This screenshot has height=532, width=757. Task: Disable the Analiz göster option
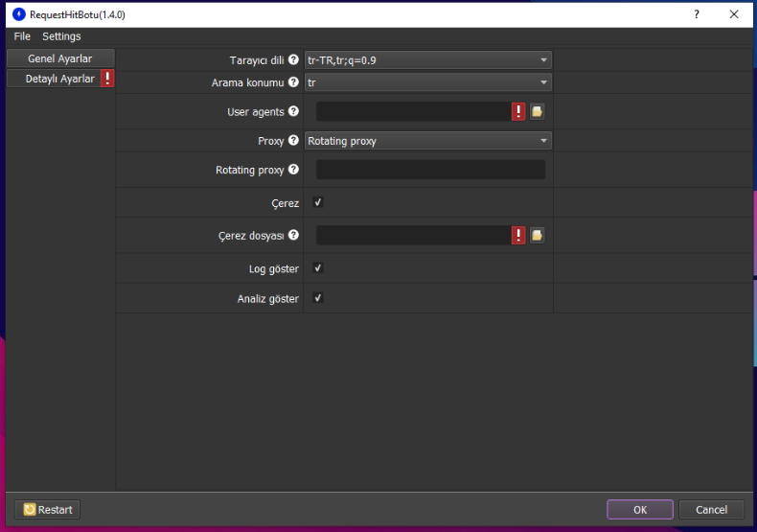tap(318, 298)
